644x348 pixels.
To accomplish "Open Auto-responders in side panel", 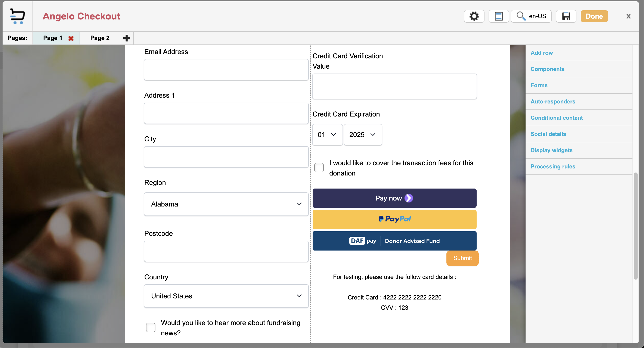I will pyautogui.click(x=579, y=102).
